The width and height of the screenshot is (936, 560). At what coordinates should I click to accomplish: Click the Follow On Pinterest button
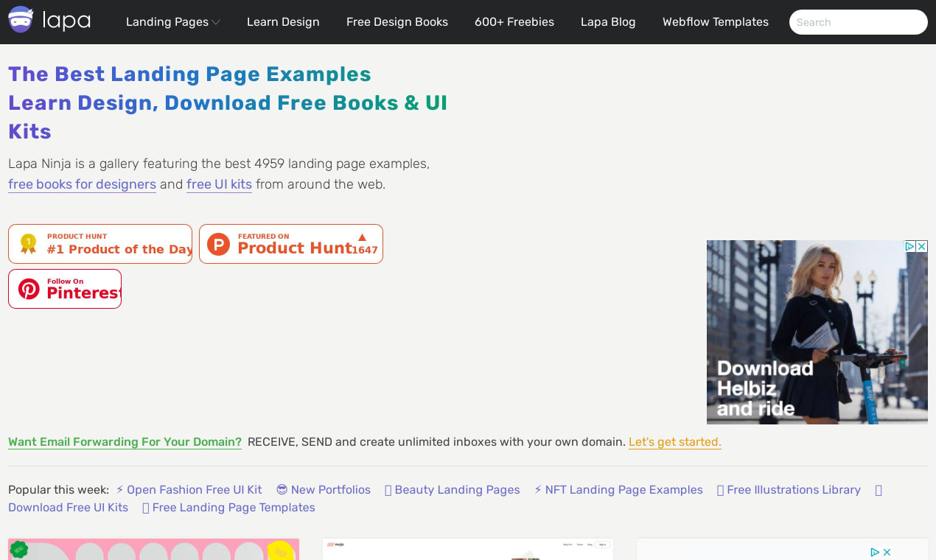point(65,289)
